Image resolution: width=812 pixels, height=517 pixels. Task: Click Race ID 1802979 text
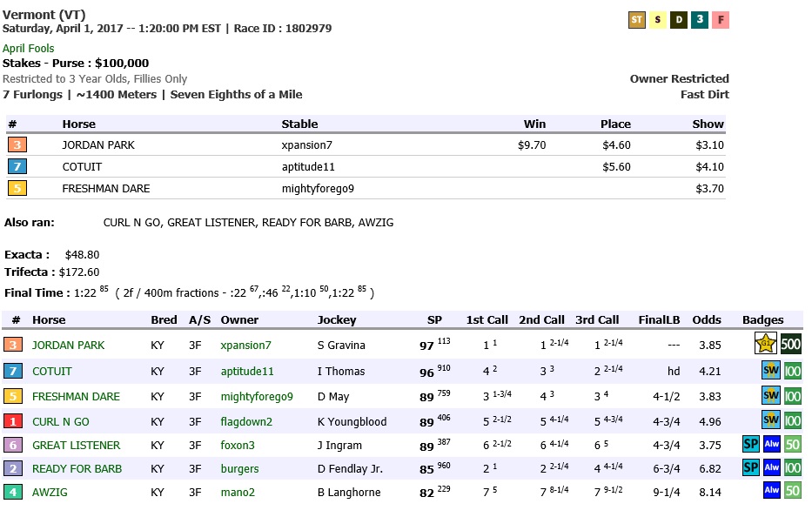tap(283, 29)
